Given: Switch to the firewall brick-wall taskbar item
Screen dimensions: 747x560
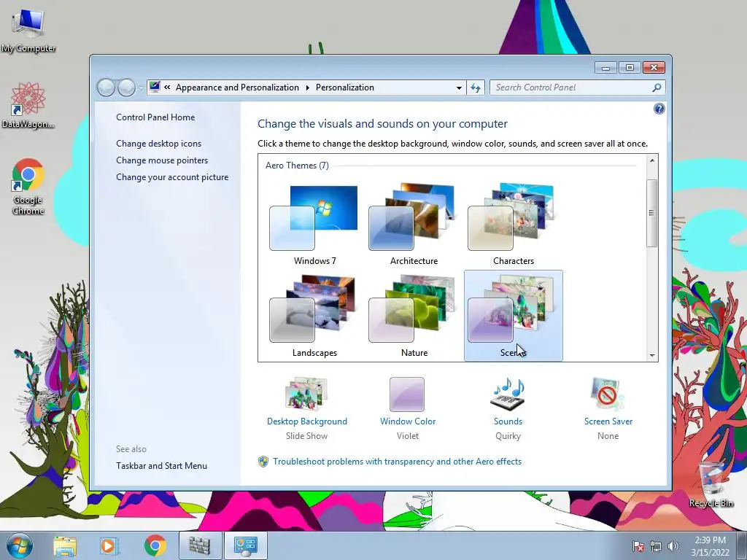Looking at the screenshot, I should pos(200,545).
